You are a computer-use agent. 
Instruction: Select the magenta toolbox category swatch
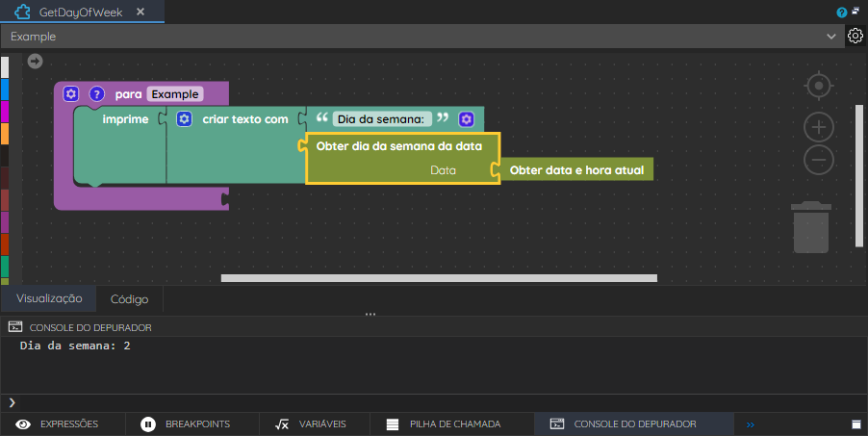coord(5,112)
